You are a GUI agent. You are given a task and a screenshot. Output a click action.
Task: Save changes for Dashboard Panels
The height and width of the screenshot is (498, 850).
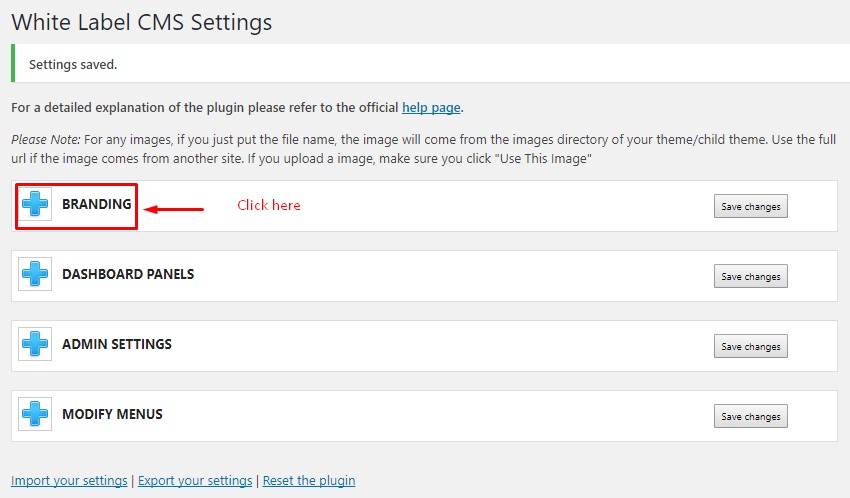click(x=750, y=276)
